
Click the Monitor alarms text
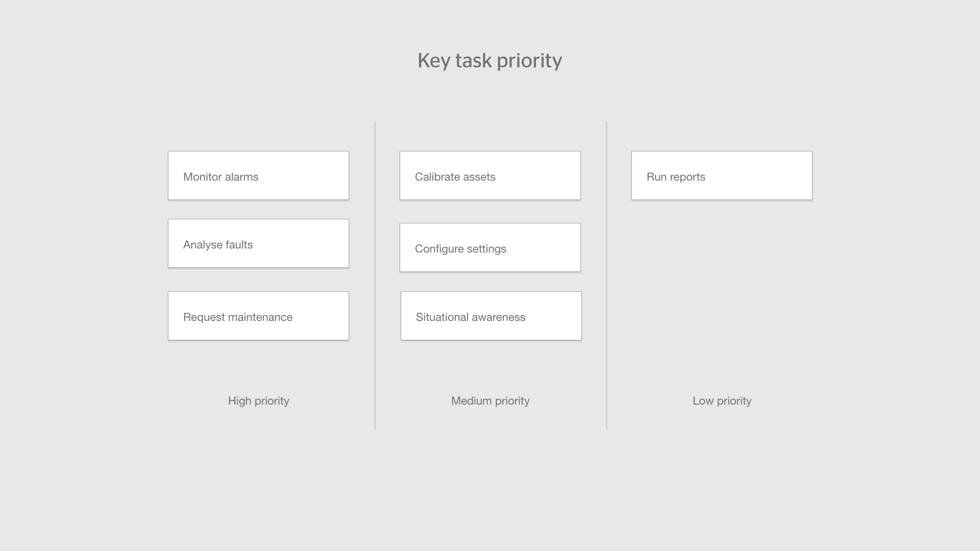click(x=221, y=177)
